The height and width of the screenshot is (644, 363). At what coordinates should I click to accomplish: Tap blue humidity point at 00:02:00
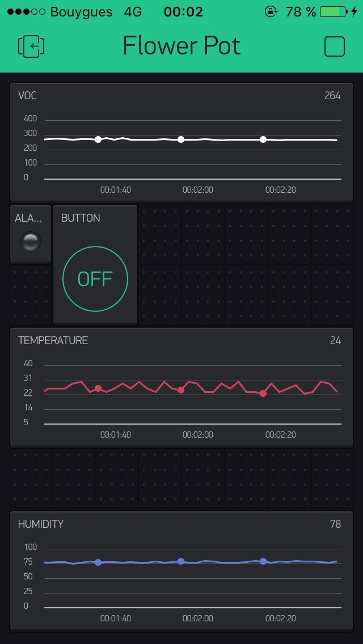click(x=181, y=561)
